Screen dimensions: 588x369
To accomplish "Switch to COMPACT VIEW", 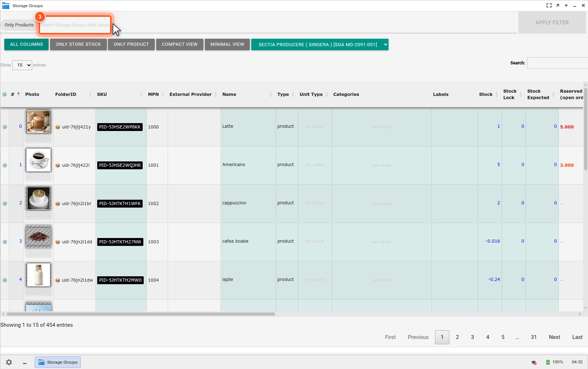I will [x=179, y=44].
